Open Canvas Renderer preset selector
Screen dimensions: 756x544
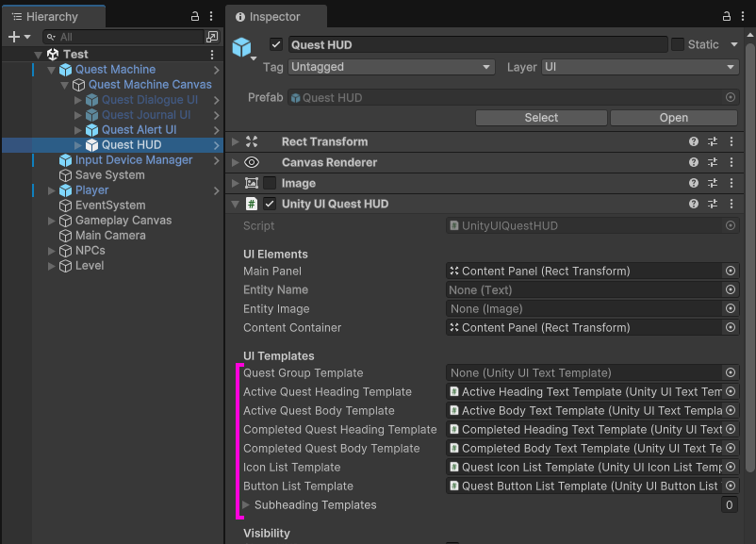click(x=713, y=162)
